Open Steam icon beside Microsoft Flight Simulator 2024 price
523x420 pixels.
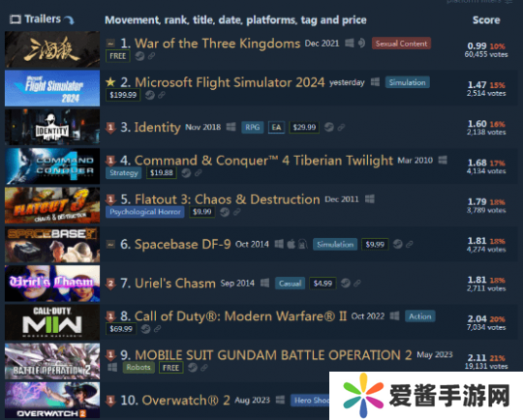(150, 95)
